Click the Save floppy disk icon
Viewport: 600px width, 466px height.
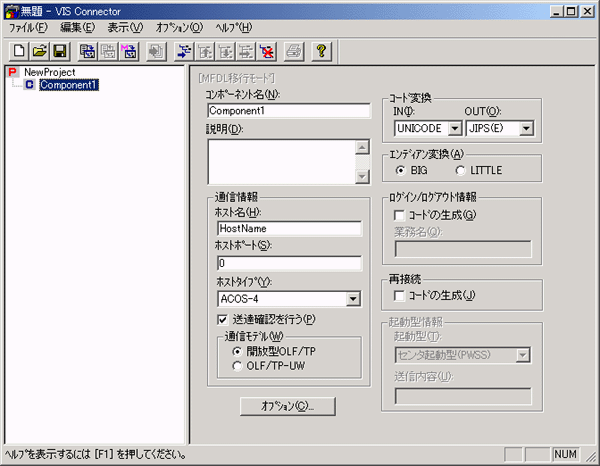[60, 49]
